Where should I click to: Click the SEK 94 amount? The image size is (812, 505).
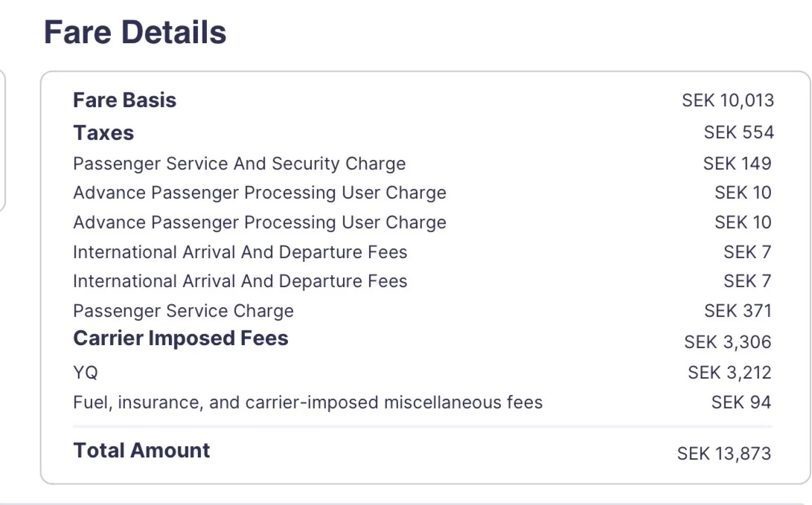tap(741, 403)
